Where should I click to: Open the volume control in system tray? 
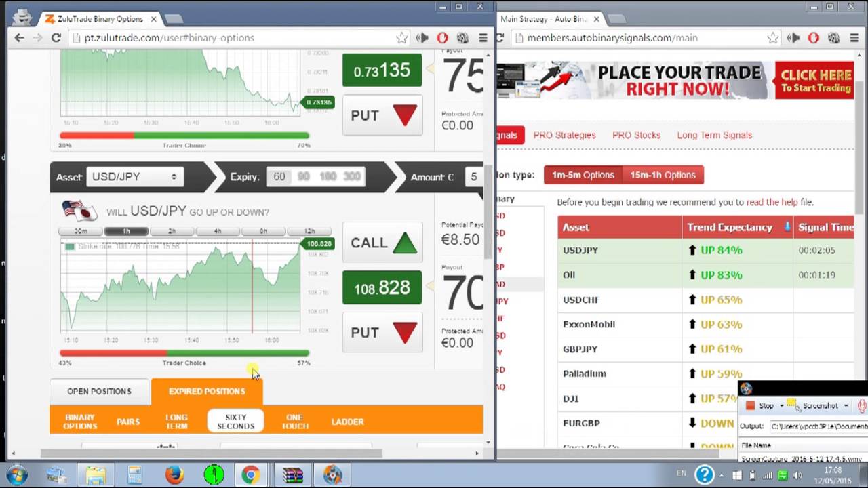point(797,476)
